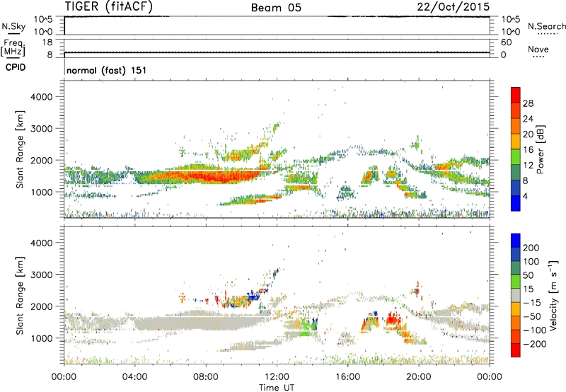Image resolution: width=566 pixels, height=392 pixels.
Task: Click the 4000 tick on the power panel
Action: click(x=42, y=97)
